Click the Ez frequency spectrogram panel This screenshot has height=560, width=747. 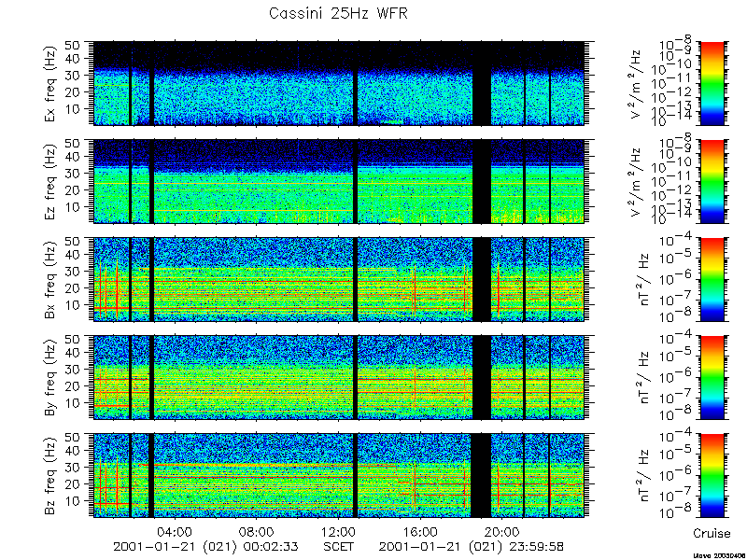(x=339, y=181)
